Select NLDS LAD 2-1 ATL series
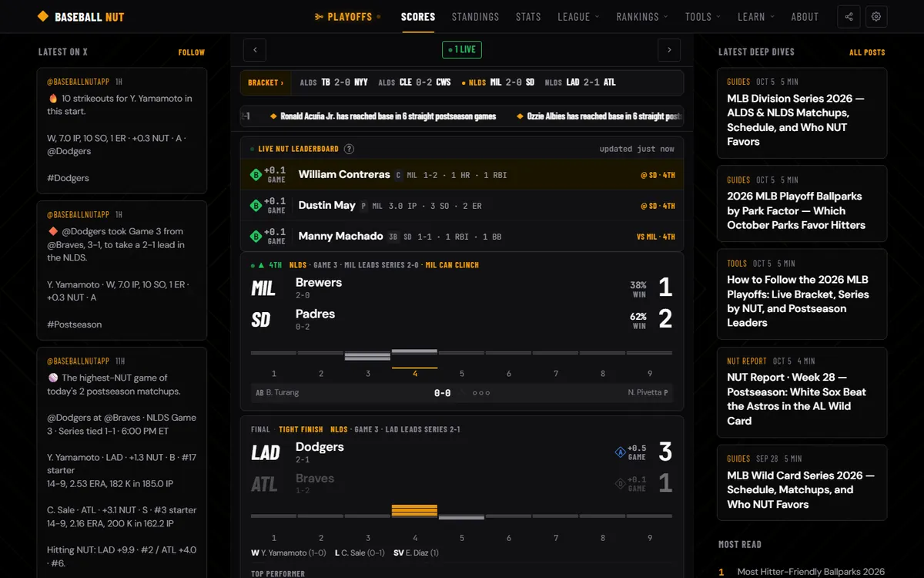Image resolution: width=924 pixels, height=578 pixels. [x=580, y=82]
